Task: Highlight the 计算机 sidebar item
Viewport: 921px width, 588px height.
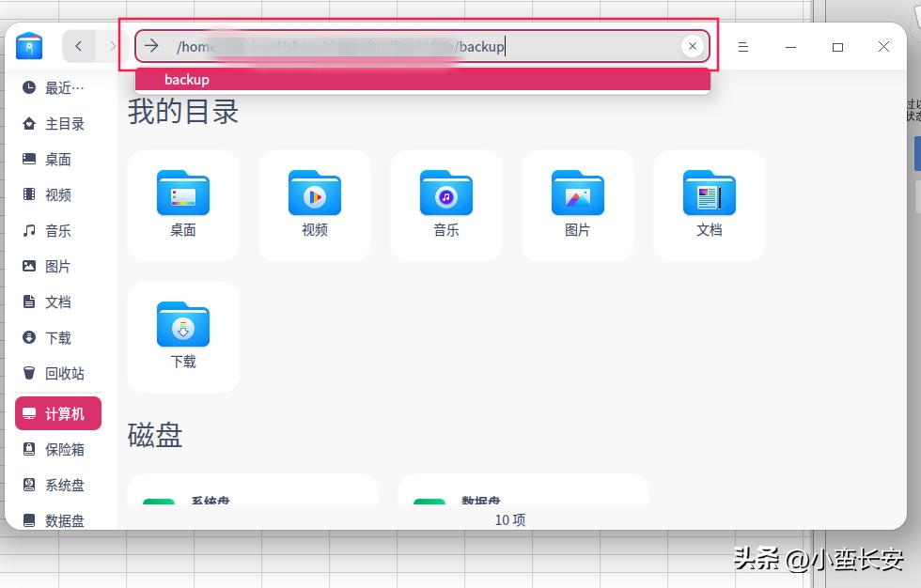Action: [x=58, y=413]
